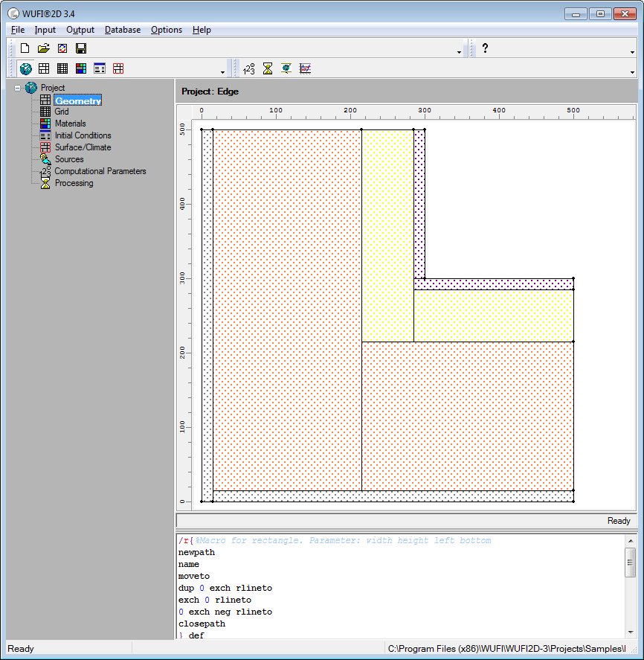
Task: Select Initial Conditions in the project tree
Action: pos(83,135)
